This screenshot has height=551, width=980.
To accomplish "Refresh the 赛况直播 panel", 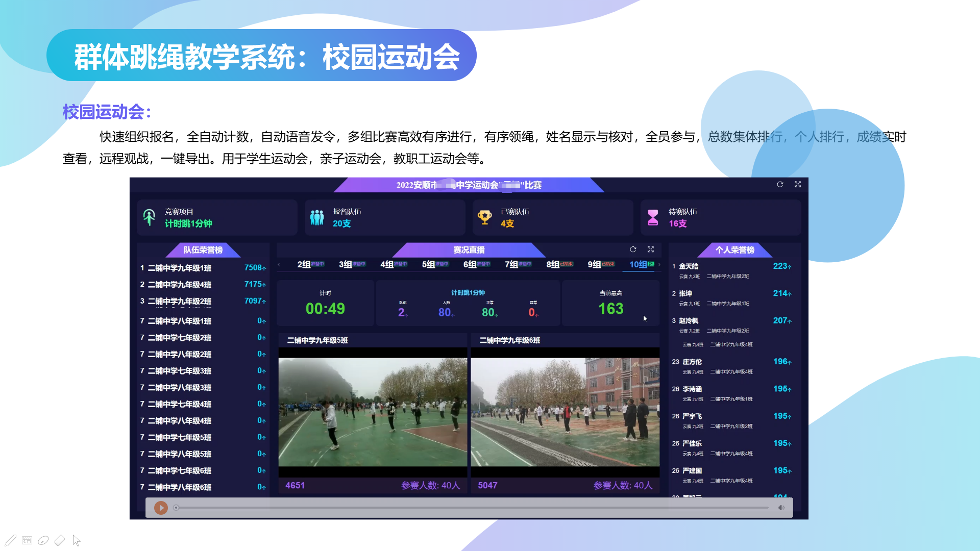I will [633, 249].
